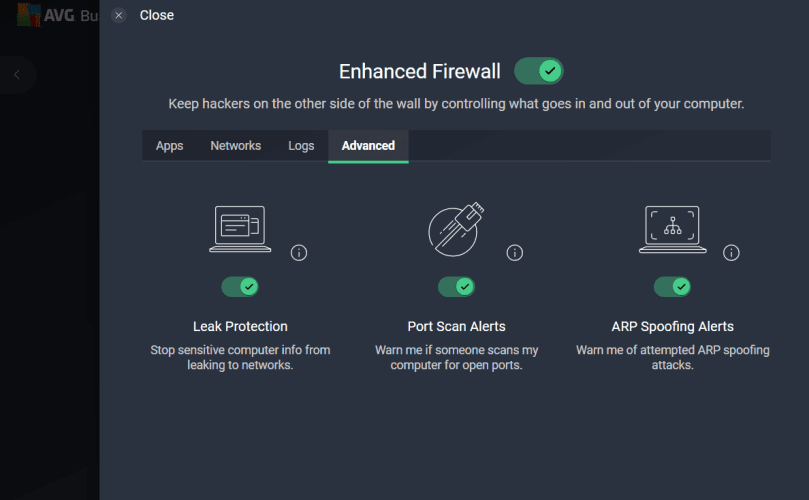This screenshot has width=809, height=500.
Task: Click the "Keep hackers on the other side" subtitle
Action: click(x=456, y=104)
